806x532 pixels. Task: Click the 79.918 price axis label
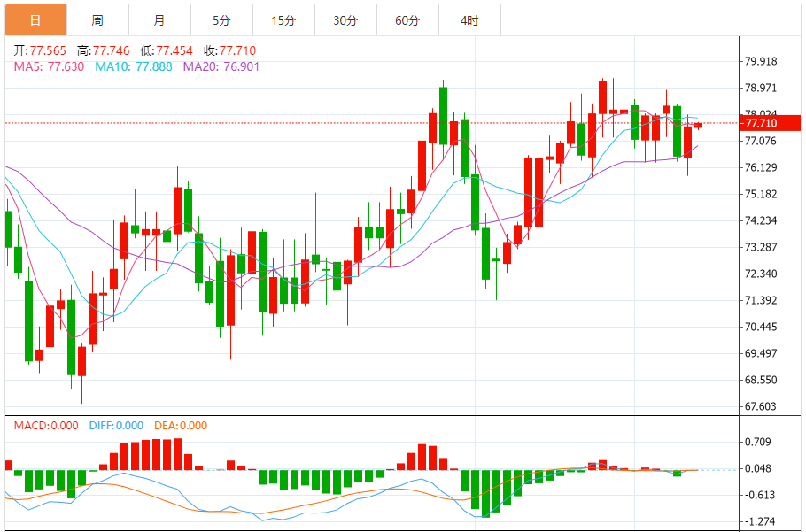click(x=761, y=61)
